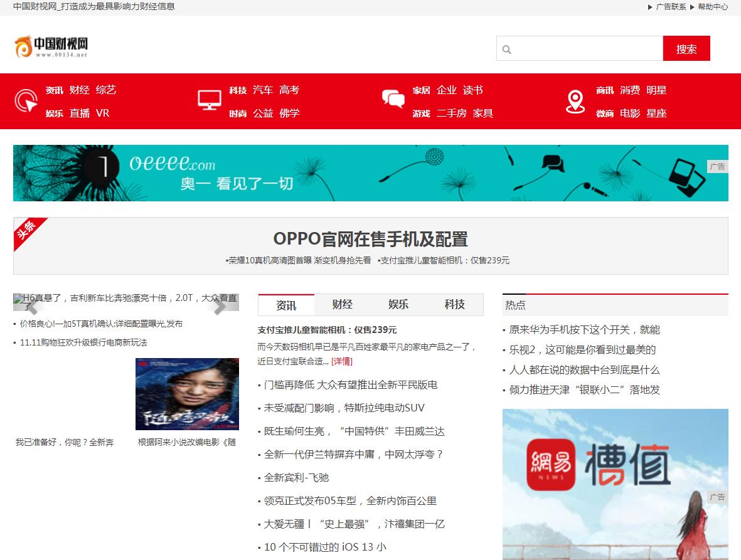
Task: Open article 11.11购物狂欢升级银行电商新玩法
Action: (83, 343)
